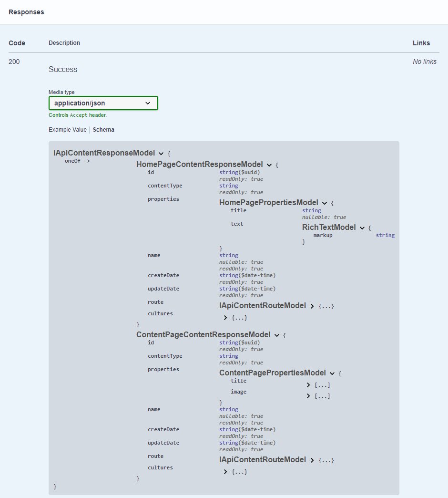Collapse the ContentPageContentResponseModel section

click(277, 335)
